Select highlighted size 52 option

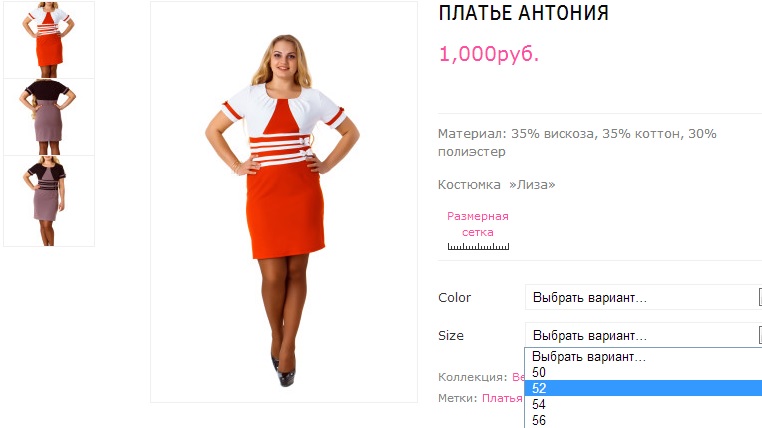tap(643, 388)
